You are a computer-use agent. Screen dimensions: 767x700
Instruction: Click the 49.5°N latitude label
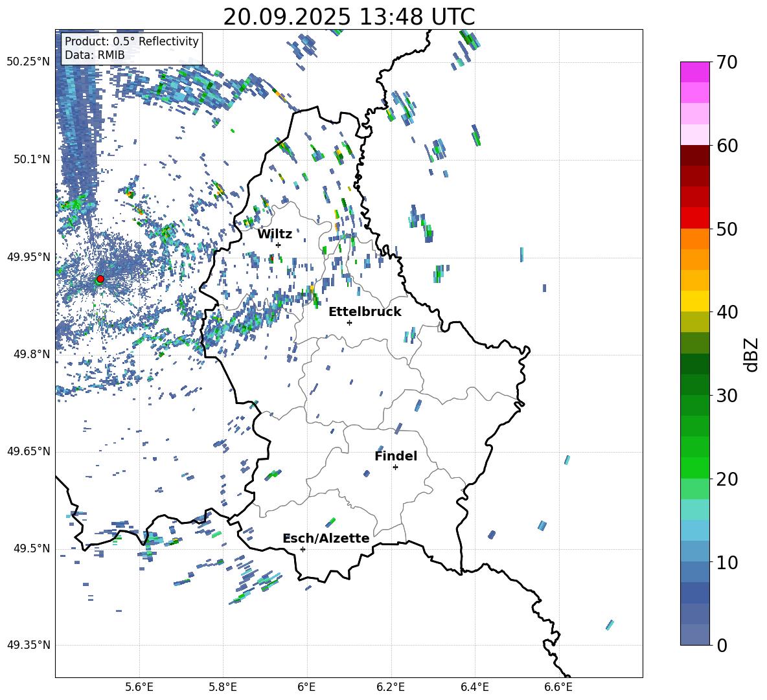32,548
